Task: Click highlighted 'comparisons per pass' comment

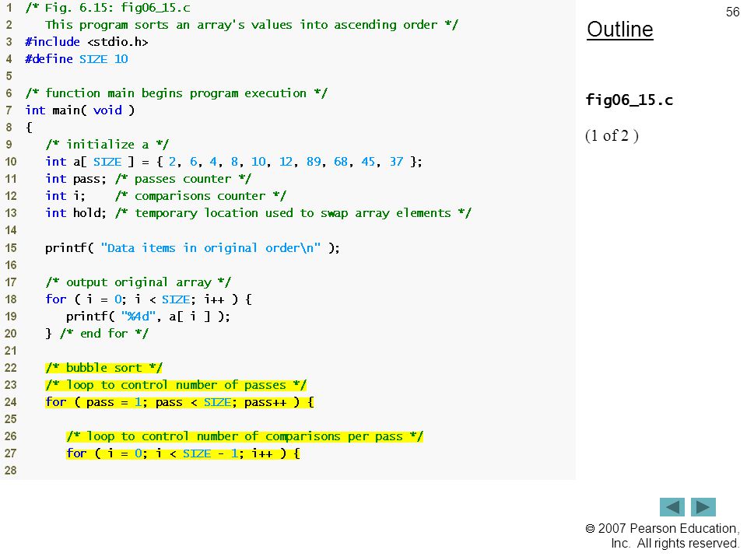Action: pyautogui.click(x=244, y=436)
